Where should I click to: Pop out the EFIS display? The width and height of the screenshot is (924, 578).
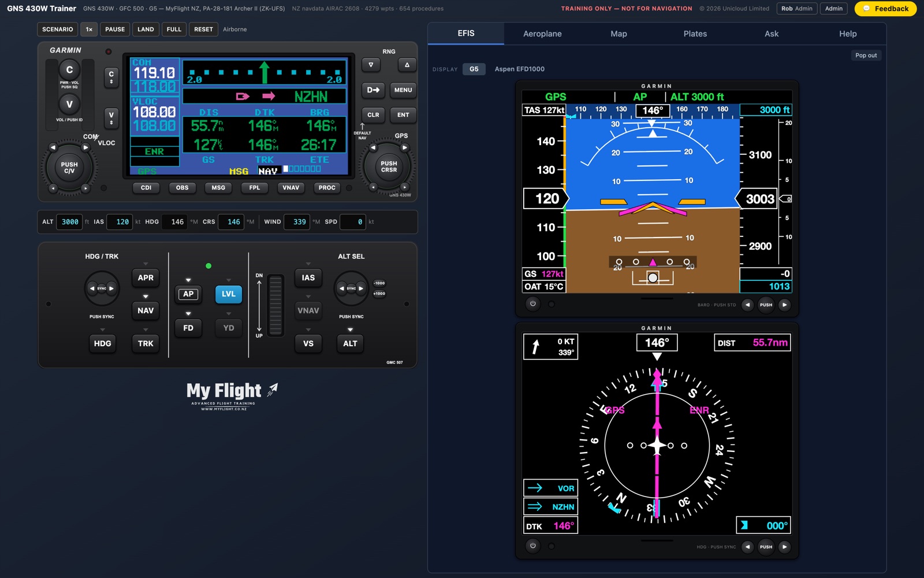[866, 55]
